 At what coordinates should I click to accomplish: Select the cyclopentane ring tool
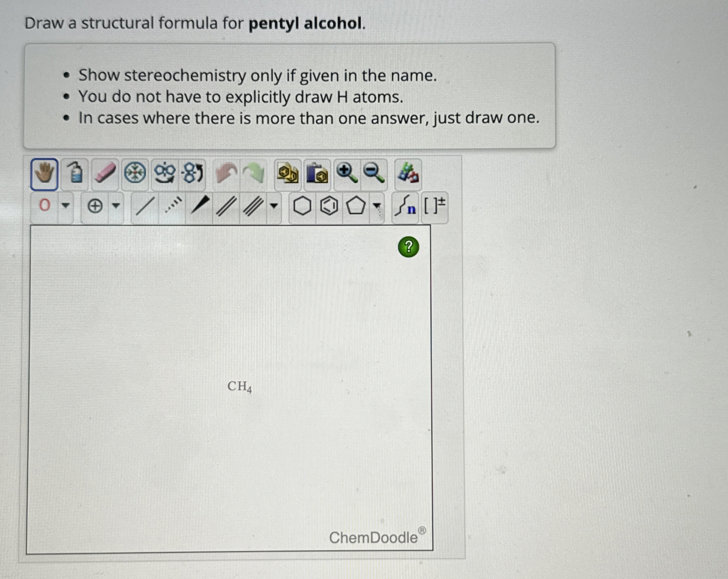pyautogui.click(x=356, y=206)
